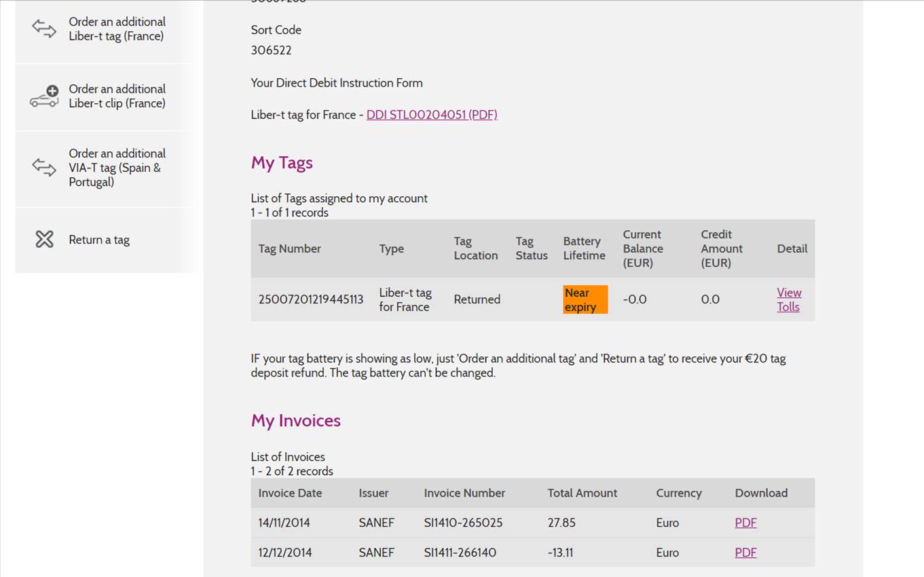This screenshot has height=577, width=924.
Task: Download PDF for invoice SI1410-265025
Action: coord(745,523)
